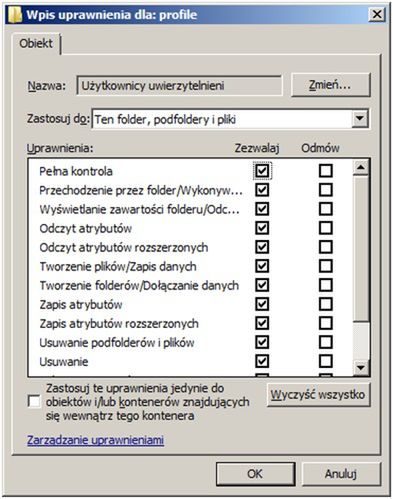Uncheck Allow for Odczyt atrybutów

[x=262, y=228]
